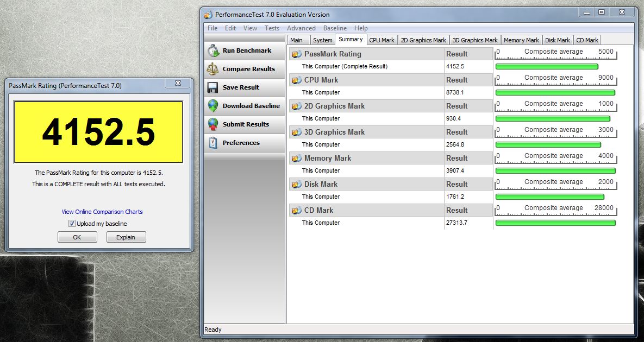This screenshot has width=644, height=342.
Task: Maximize the PerformanceTest window
Action: click(x=601, y=12)
